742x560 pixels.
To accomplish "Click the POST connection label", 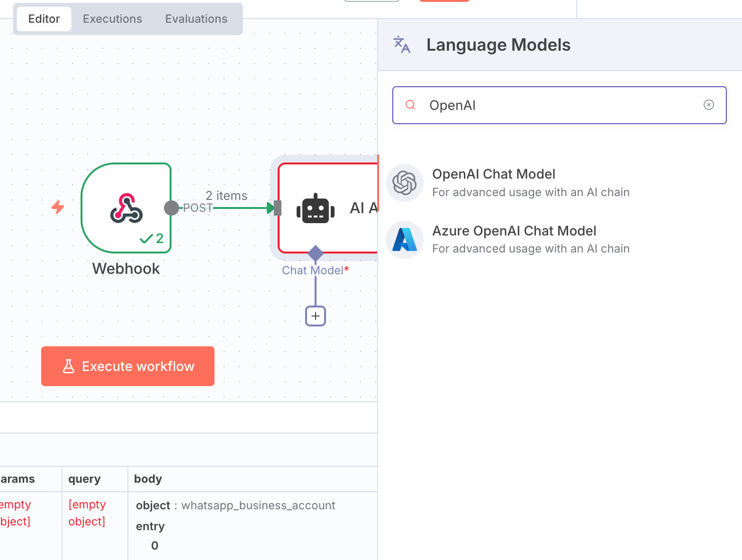I will 198,208.
